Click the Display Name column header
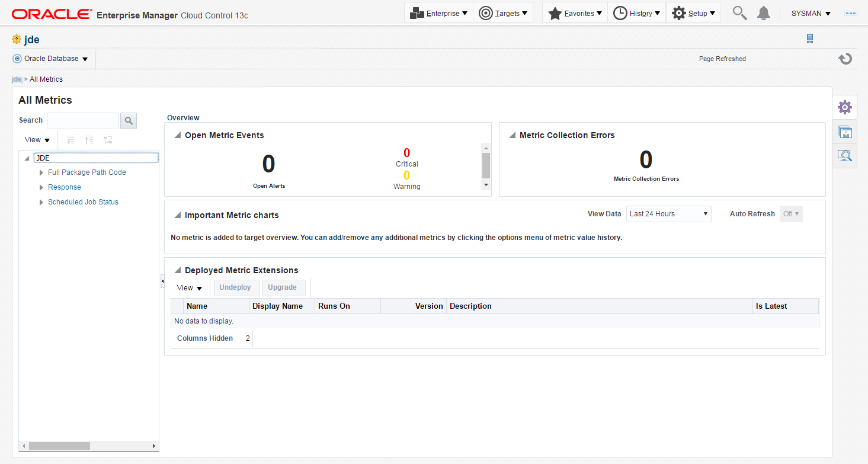The width and height of the screenshot is (868, 464). pyautogui.click(x=282, y=306)
